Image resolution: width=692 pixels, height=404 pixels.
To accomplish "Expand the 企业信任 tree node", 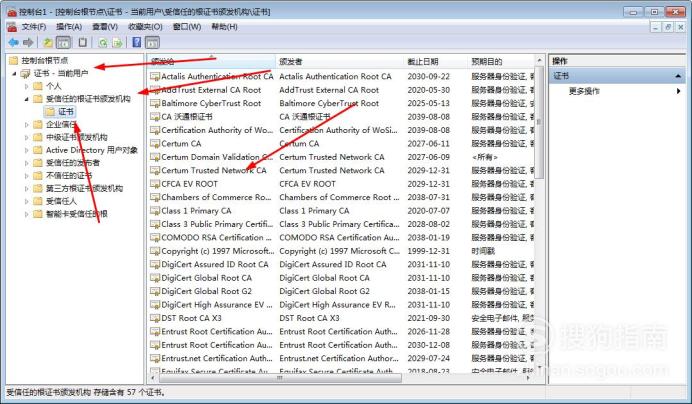I will coord(26,125).
